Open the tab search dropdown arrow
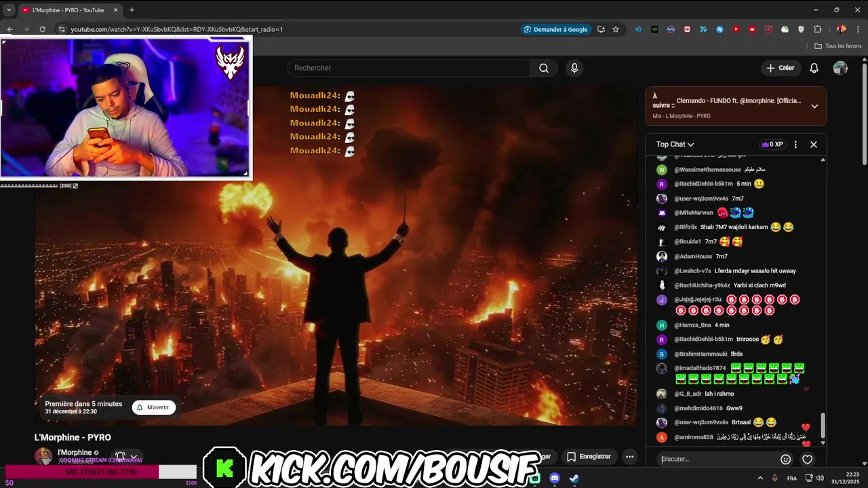The width and height of the screenshot is (868, 488). (x=9, y=10)
